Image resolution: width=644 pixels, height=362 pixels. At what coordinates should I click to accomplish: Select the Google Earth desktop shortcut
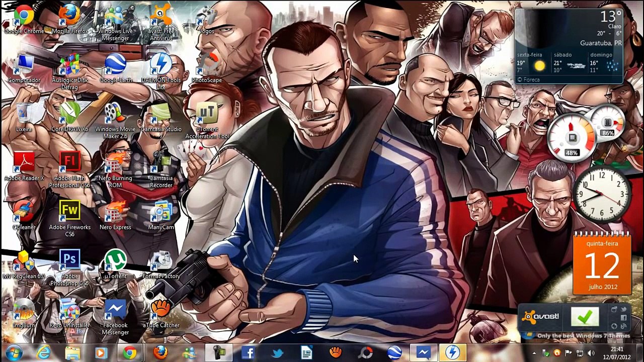[x=115, y=68]
